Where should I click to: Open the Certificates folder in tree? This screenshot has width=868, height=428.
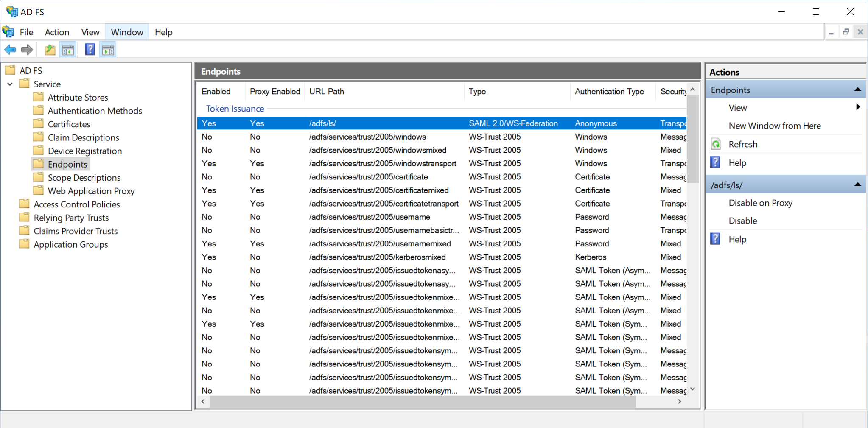pyautogui.click(x=69, y=124)
